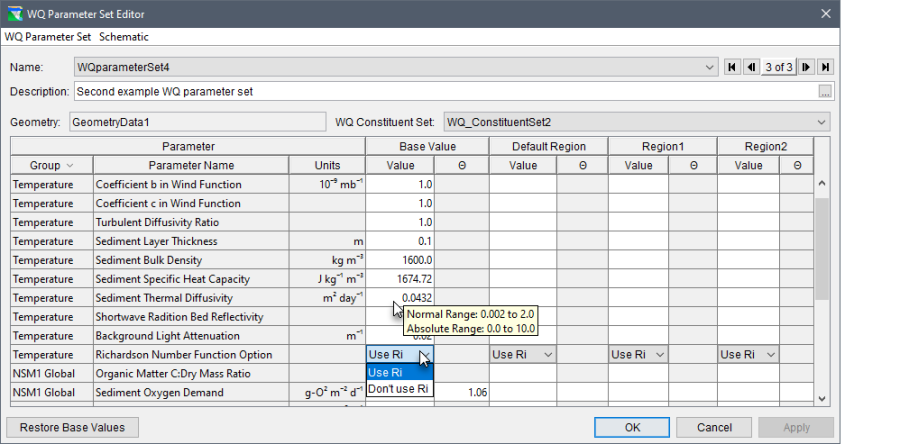The image size is (900, 444).
Task: Open the WQ Parameter Set menu
Action: pyautogui.click(x=48, y=37)
